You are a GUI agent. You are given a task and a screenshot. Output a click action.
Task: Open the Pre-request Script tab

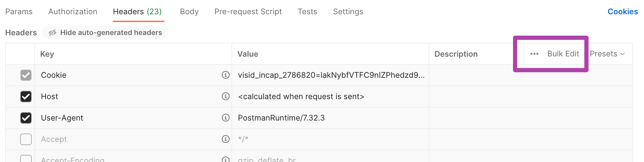coord(248,12)
